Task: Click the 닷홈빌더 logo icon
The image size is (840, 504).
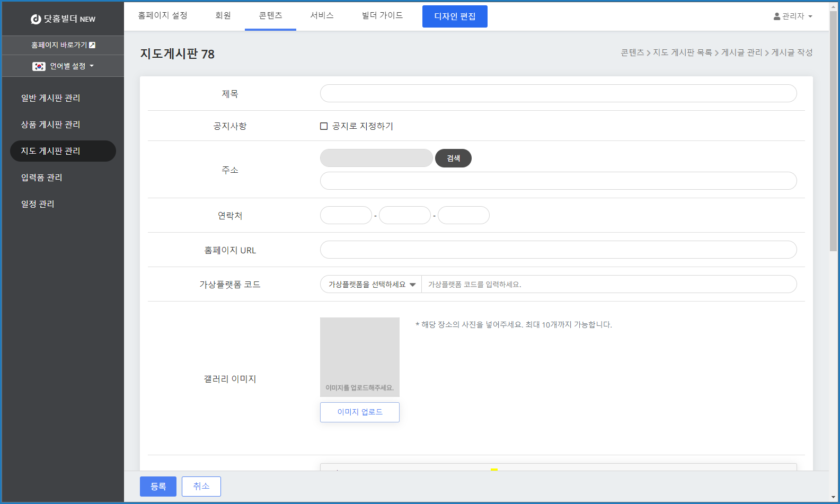Action: click(x=36, y=19)
